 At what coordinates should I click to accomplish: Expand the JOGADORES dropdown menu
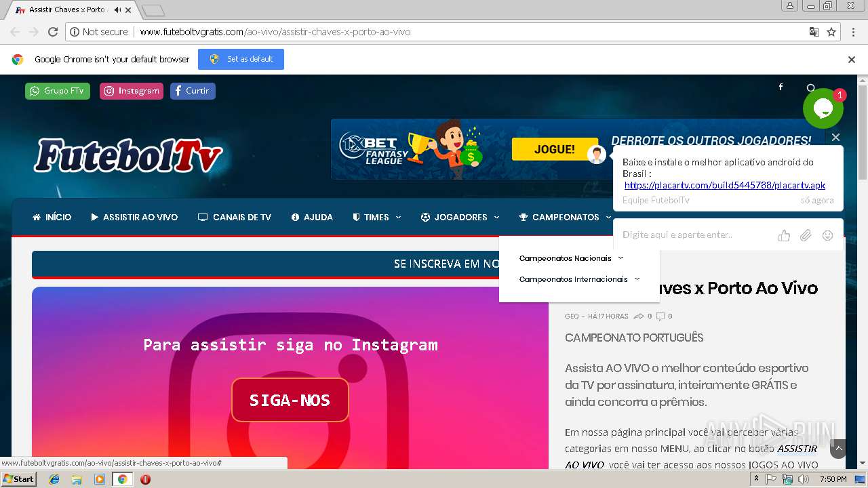point(460,218)
